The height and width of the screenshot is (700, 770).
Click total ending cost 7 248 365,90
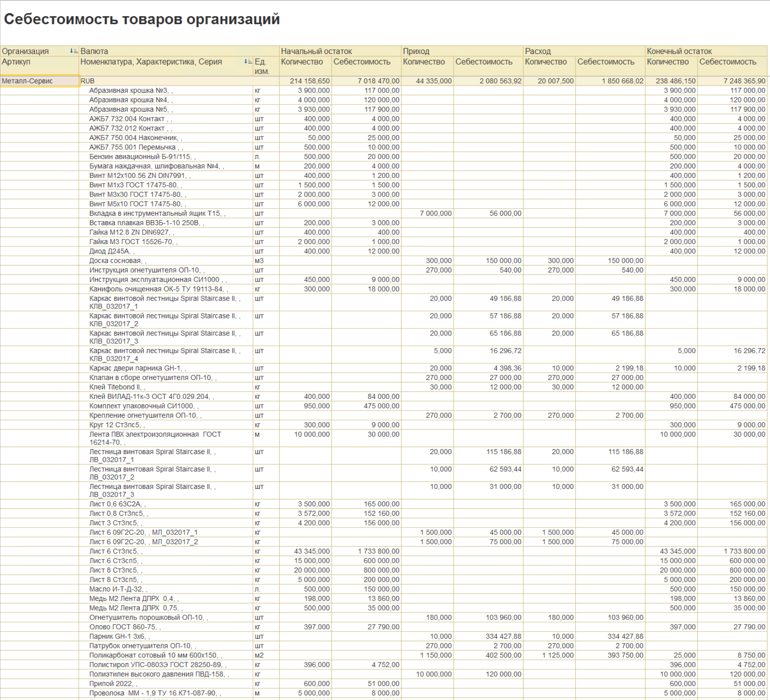tap(744, 81)
